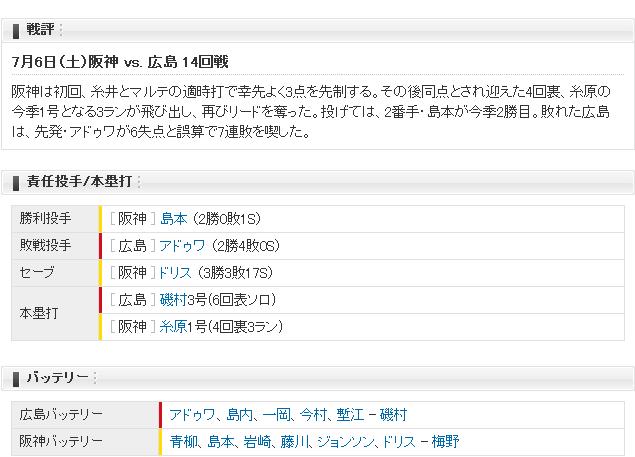Click record text (2勝0敗1S)
This screenshot has height=457, width=635.
point(227,219)
